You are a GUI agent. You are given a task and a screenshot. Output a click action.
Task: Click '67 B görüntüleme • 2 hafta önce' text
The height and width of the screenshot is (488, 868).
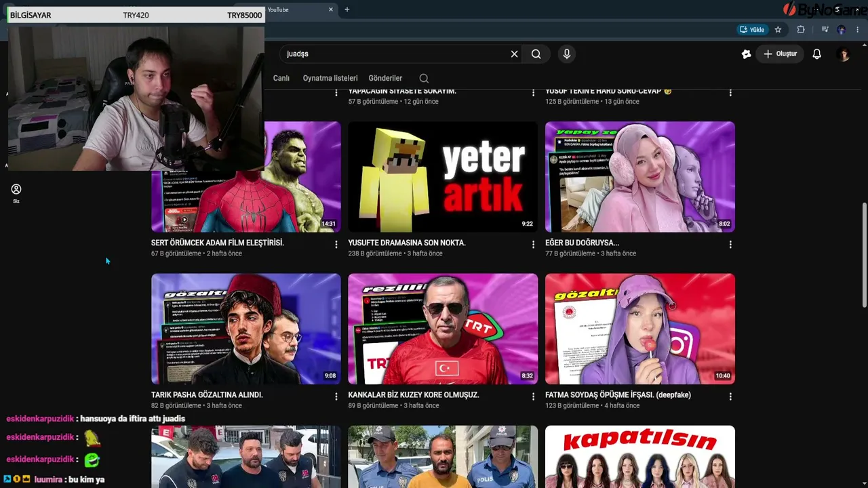(197, 253)
